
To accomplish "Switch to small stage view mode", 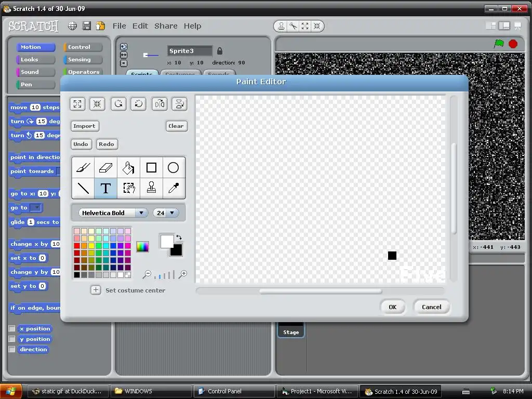I will [491, 26].
